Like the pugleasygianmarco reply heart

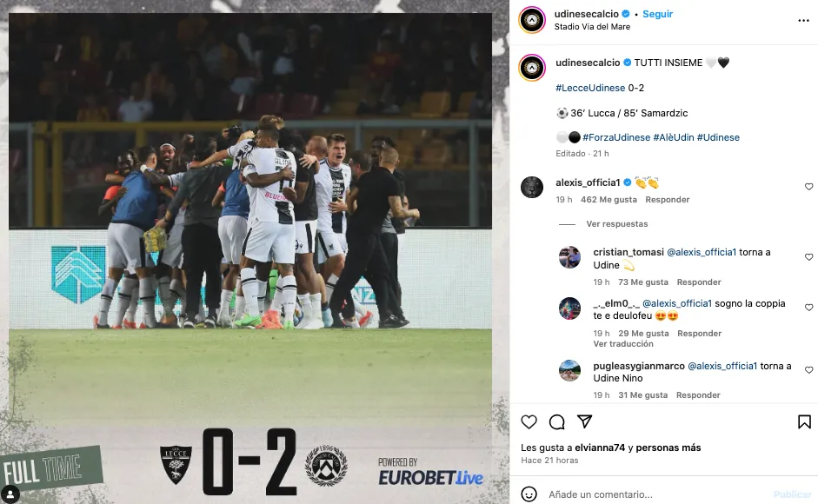[x=808, y=370]
